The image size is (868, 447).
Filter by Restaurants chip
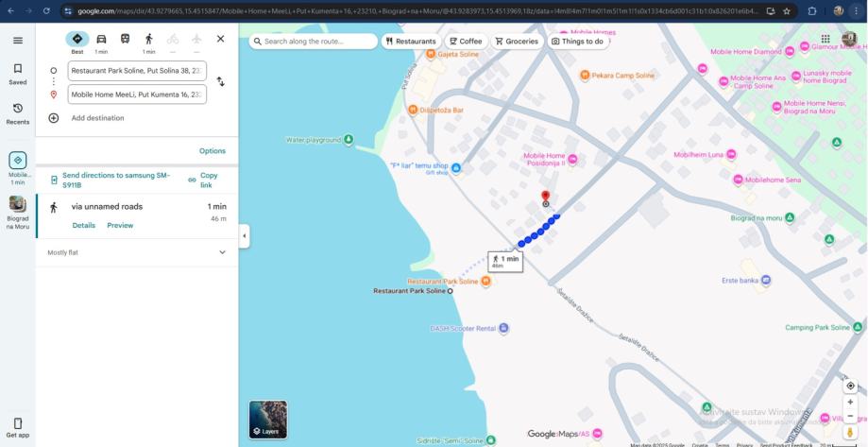pyautogui.click(x=411, y=42)
